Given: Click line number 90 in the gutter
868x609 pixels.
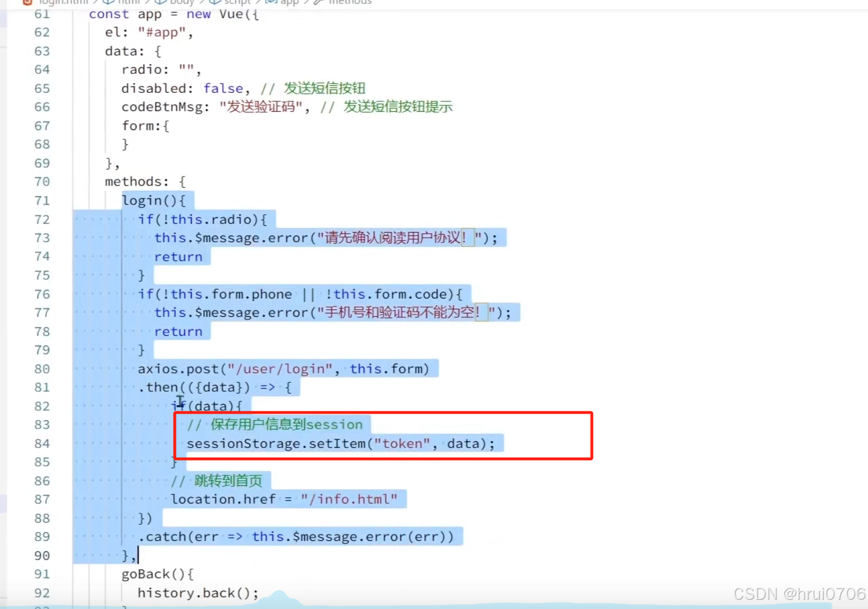Looking at the screenshot, I should [x=42, y=555].
